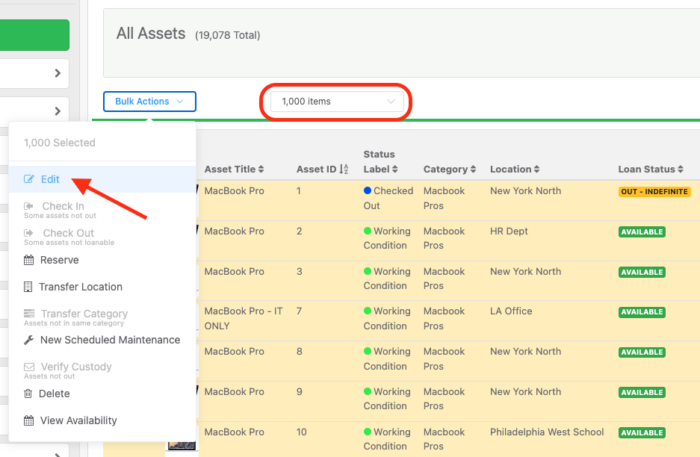Click asset ID 3 cell
700x457 pixels.
click(x=299, y=271)
